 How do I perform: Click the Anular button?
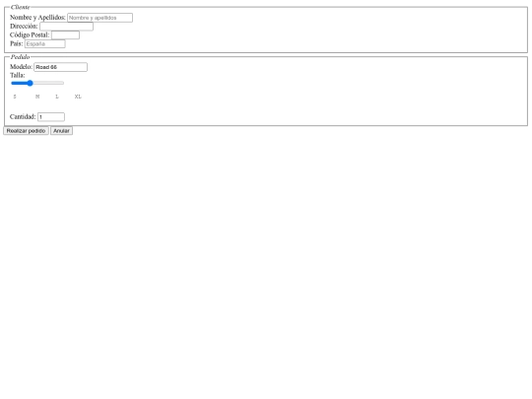coord(61,131)
